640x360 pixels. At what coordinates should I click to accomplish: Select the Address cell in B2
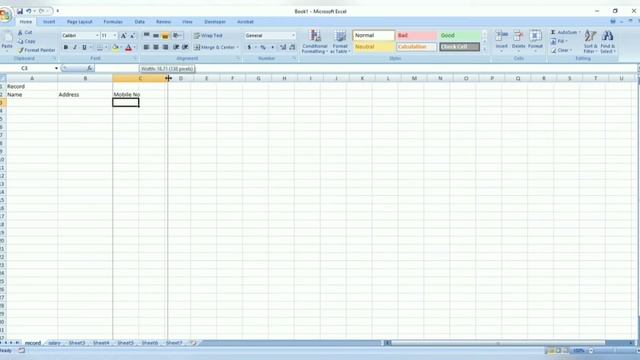[x=85, y=94]
